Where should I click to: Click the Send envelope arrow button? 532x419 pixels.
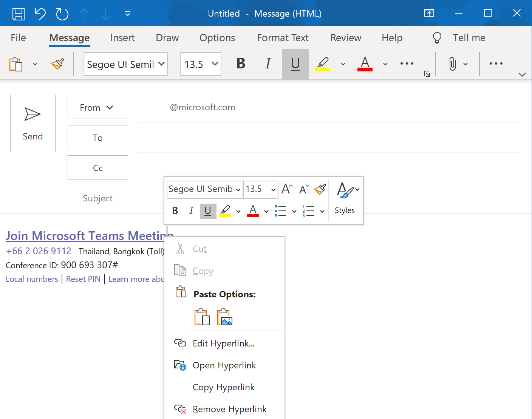point(33,124)
